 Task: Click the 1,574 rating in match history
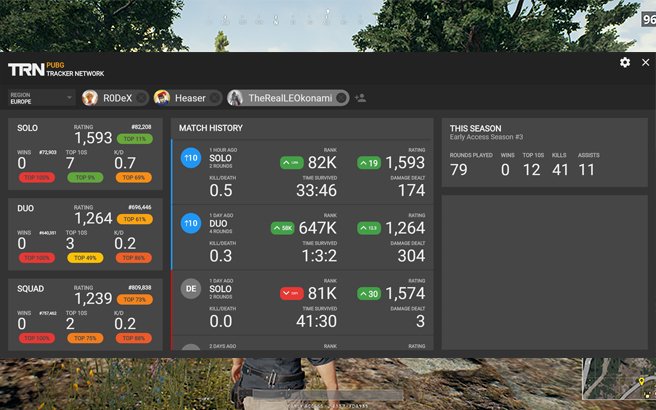point(405,293)
